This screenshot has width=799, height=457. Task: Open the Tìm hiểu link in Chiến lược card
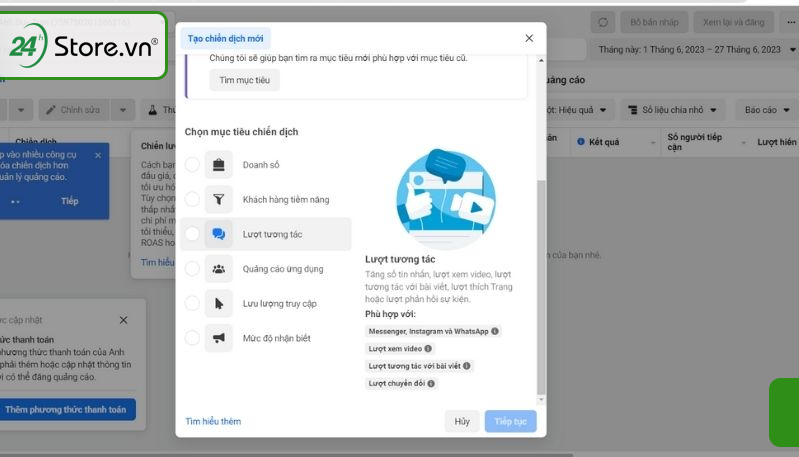(157, 262)
